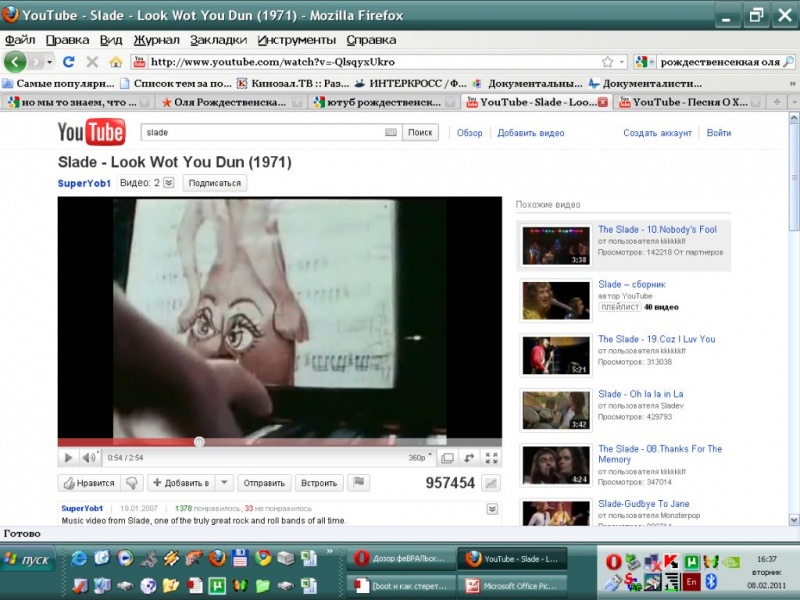Go to Firefox home page icon

tap(115, 62)
